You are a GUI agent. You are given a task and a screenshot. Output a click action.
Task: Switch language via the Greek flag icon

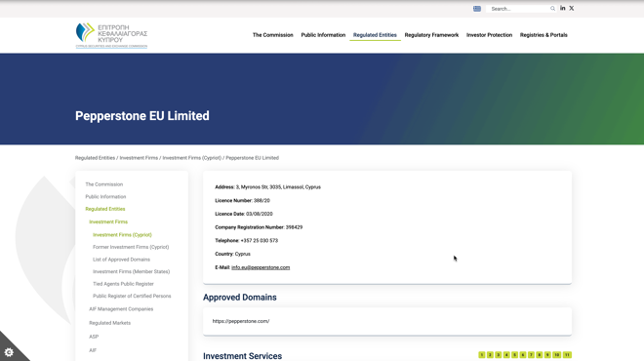(477, 9)
